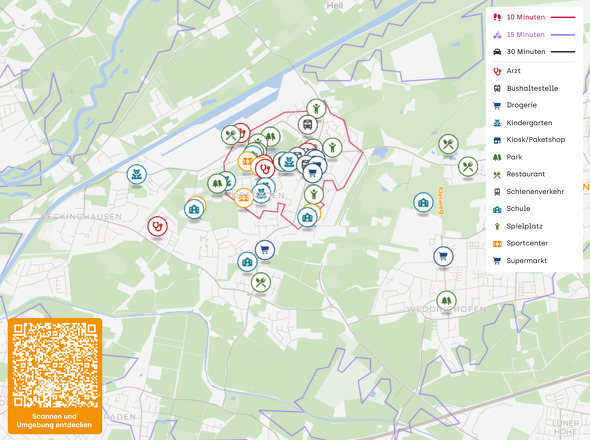Select 'Schule' in the legend
This screenshot has height=440, width=590.
tap(518, 209)
